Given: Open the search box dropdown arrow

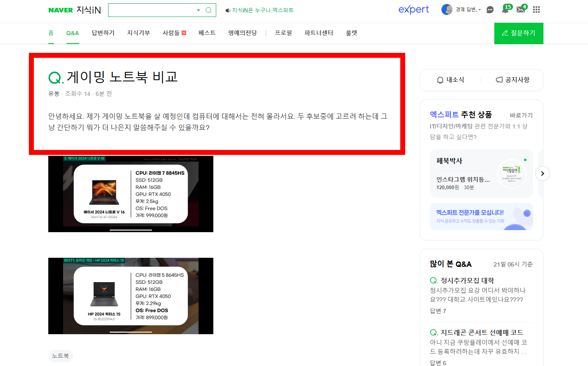Looking at the screenshot, I should (198, 10).
